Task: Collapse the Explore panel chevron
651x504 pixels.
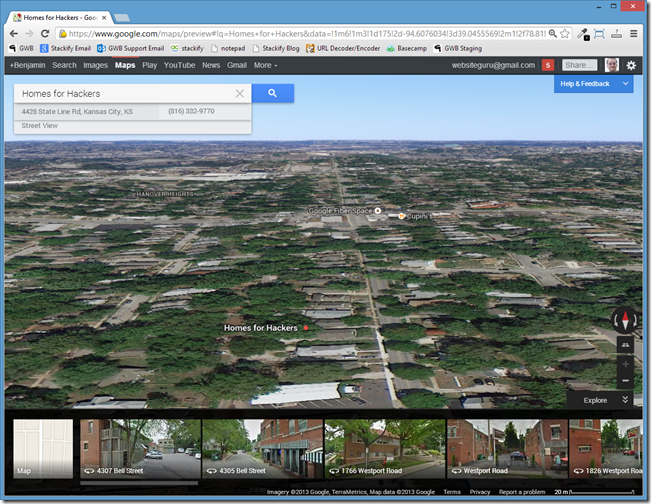Action: coord(625,400)
